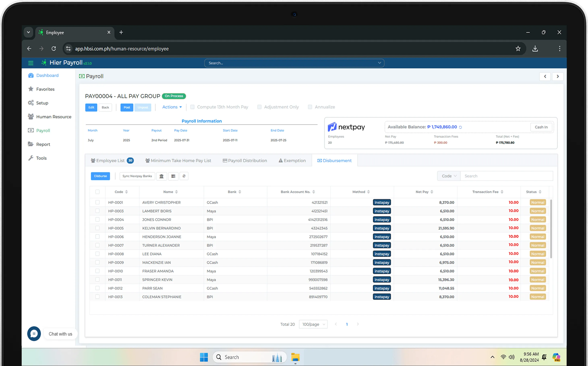Toggle Annualize checkbox

(310, 107)
